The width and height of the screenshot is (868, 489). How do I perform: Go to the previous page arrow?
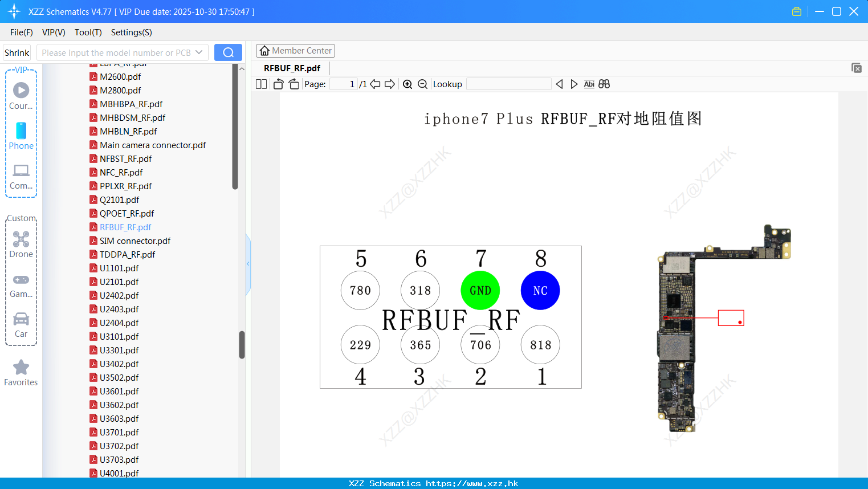(x=375, y=84)
